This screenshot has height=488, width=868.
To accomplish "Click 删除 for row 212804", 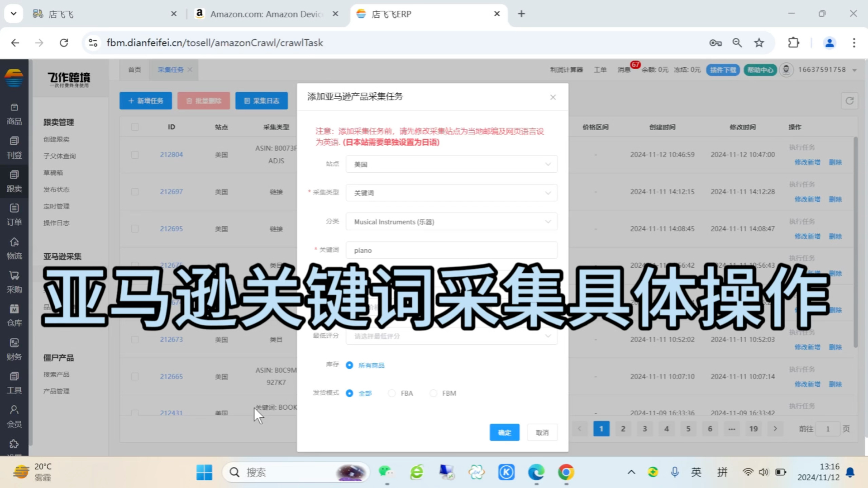I will (835, 162).
